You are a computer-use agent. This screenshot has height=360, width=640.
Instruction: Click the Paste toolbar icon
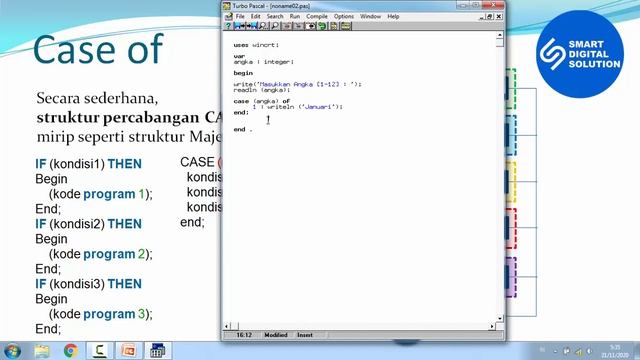311,26
